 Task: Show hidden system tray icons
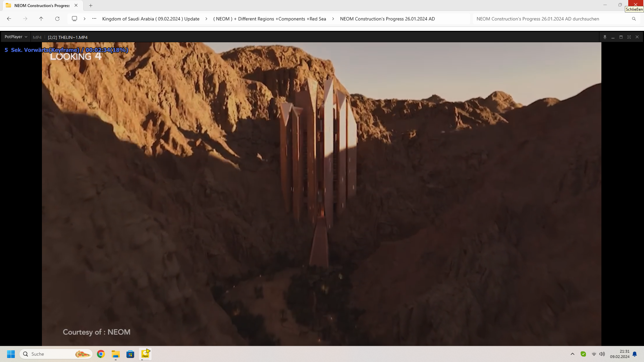(573, 354)
